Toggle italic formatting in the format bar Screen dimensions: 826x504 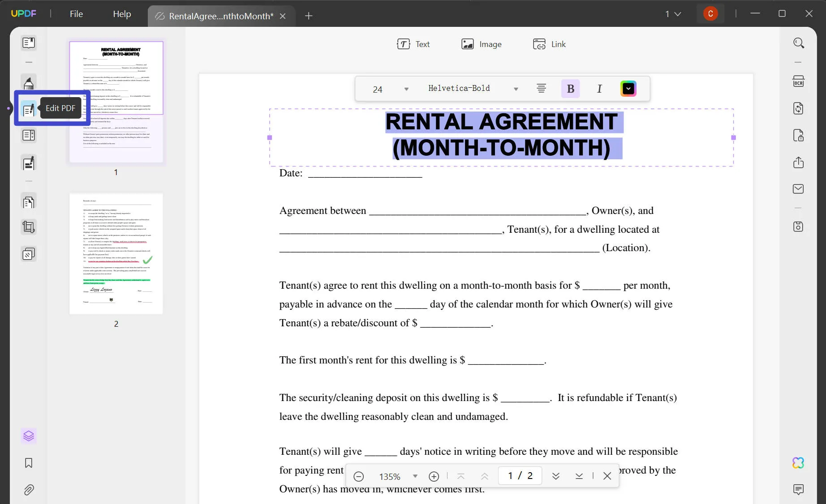pos(599,88)
